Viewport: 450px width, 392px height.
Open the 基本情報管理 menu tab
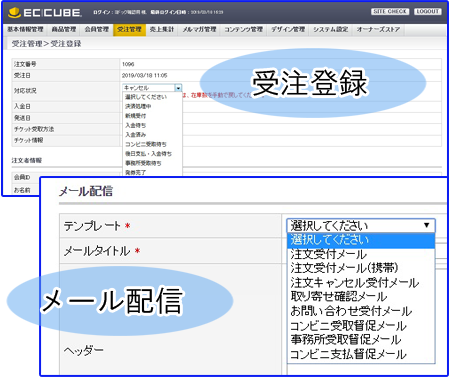[25, 29]
